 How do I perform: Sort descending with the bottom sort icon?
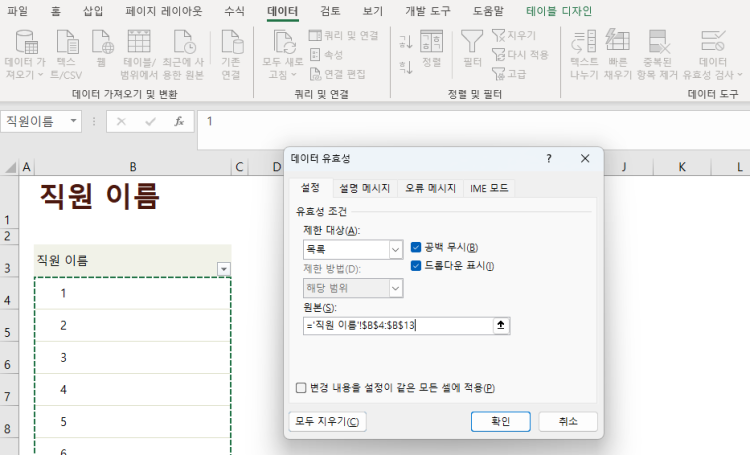tap(406, 67)
